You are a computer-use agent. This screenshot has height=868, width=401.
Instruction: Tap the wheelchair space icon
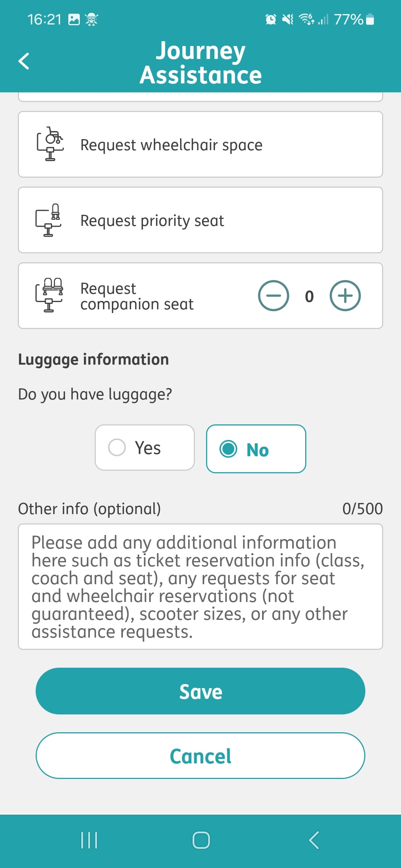pos(50,144)
